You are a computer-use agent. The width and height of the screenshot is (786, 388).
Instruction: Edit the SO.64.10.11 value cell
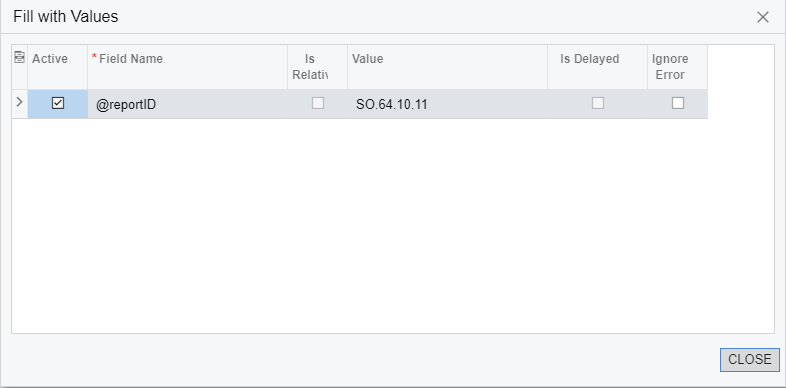447,104
